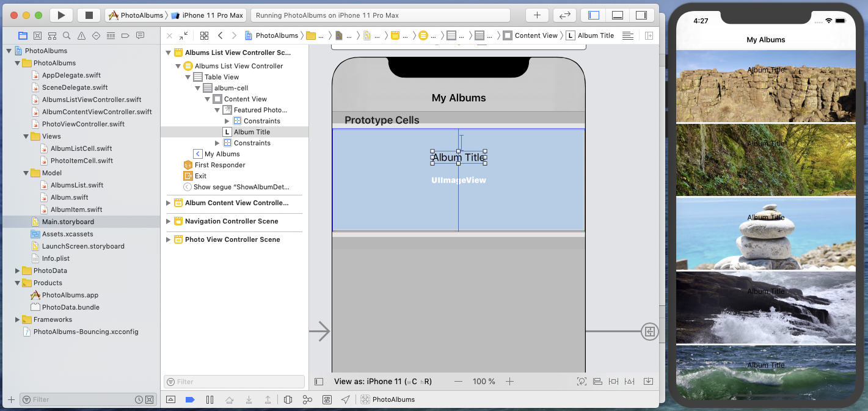Open AppDelegate.swift file
Viewport: 868px width, 411px height.
[x=71, y=75]
